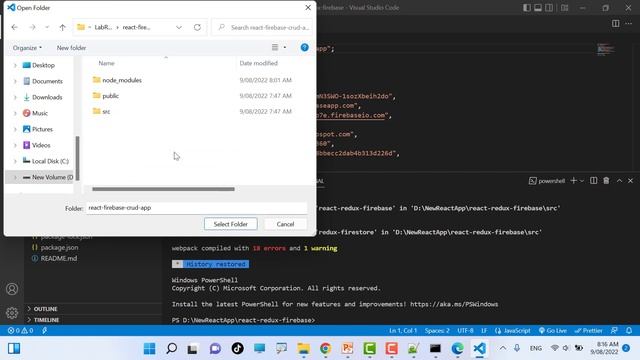Split the terminal panel
Screen dimensions: 640x360
(593, 180)
